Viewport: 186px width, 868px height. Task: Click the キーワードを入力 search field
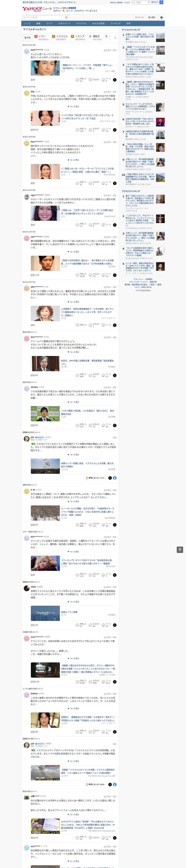(44, 18)
